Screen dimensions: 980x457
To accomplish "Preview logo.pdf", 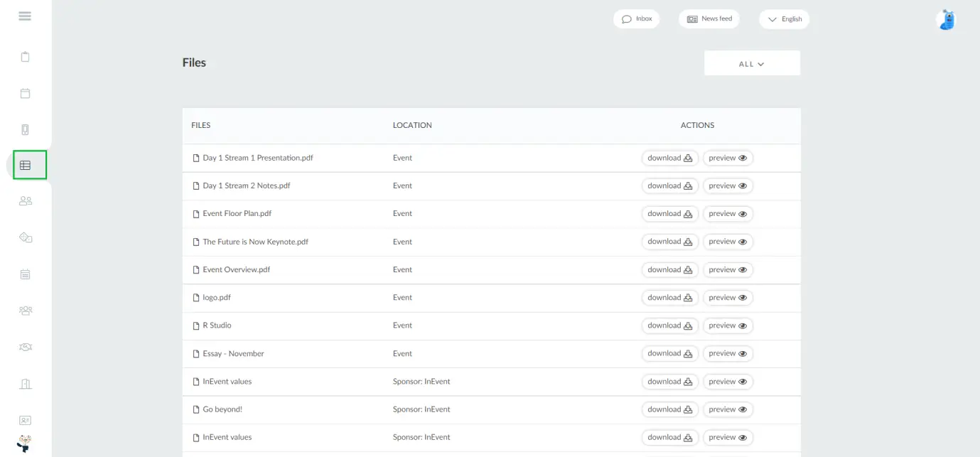I will 728,298.
